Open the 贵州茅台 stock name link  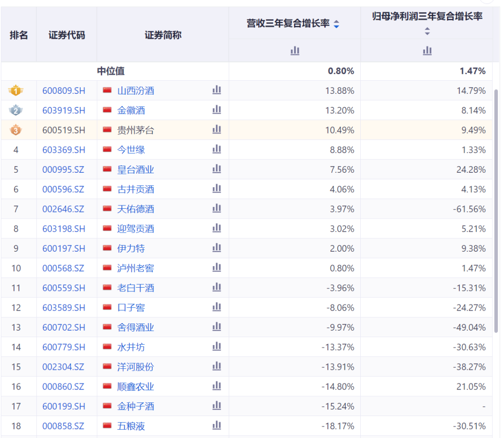point(136,130)
